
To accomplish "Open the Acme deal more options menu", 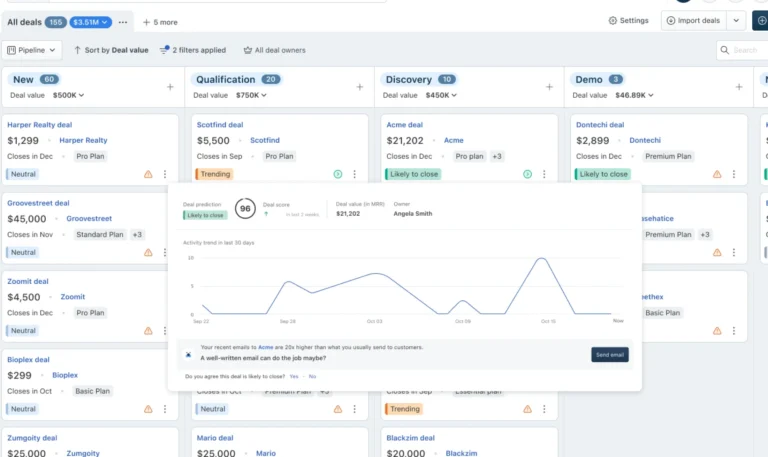I will [x=544, y=174].
